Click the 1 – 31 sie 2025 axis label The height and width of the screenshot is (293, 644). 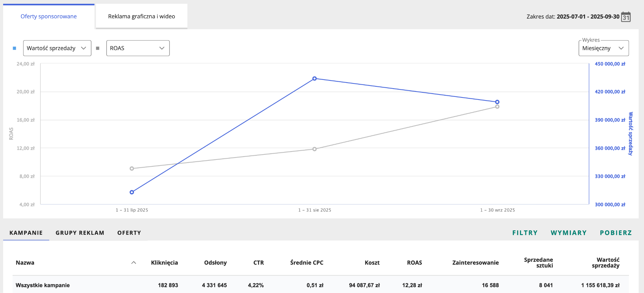tap(315, 210)
